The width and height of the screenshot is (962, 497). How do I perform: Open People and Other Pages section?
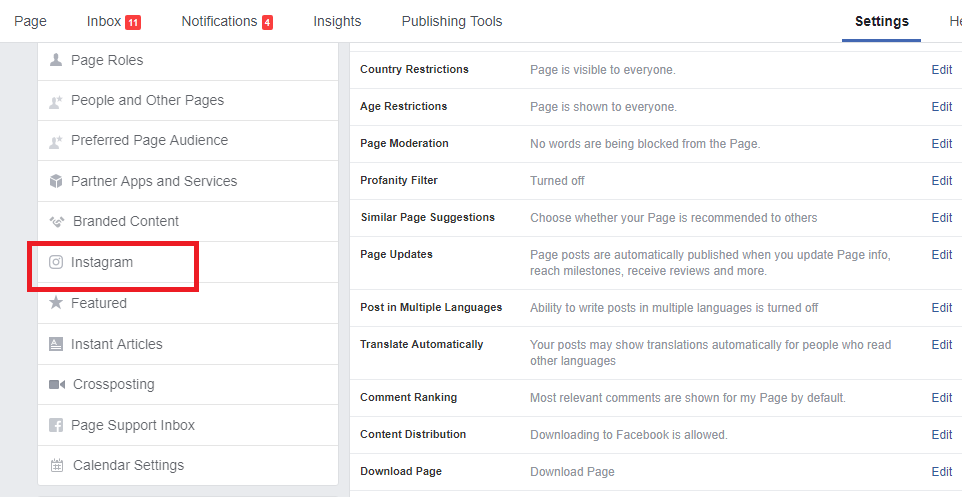tap(188, 101)
